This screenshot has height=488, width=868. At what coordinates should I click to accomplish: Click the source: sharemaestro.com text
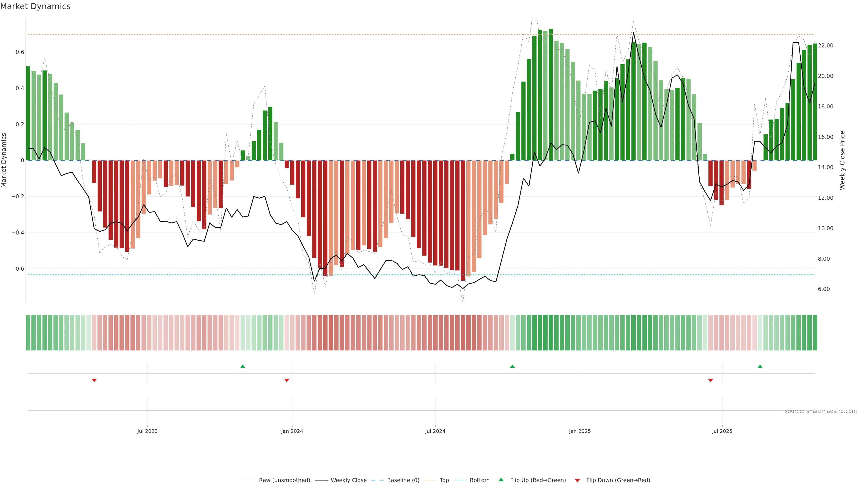[821, 411]
